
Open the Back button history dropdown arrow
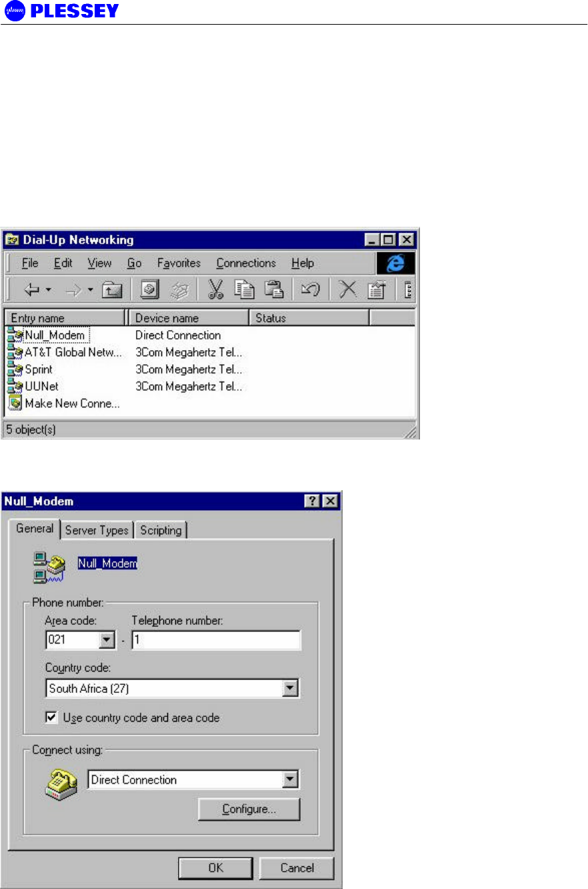(x=49, y=289)
